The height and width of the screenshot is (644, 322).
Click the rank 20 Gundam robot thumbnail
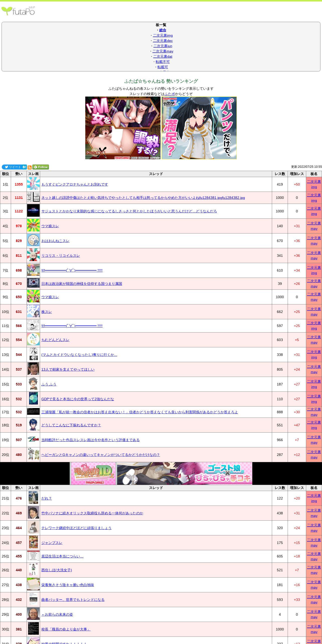click(33, 454)
